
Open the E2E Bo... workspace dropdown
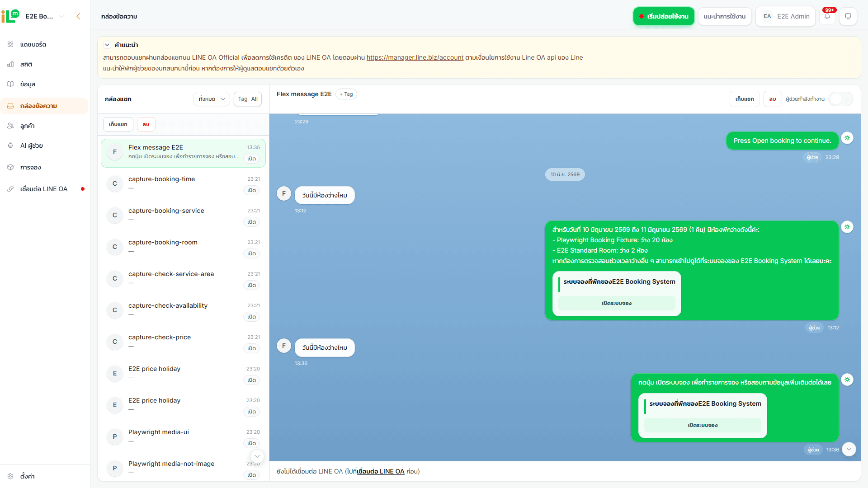[x=44, y=16]
